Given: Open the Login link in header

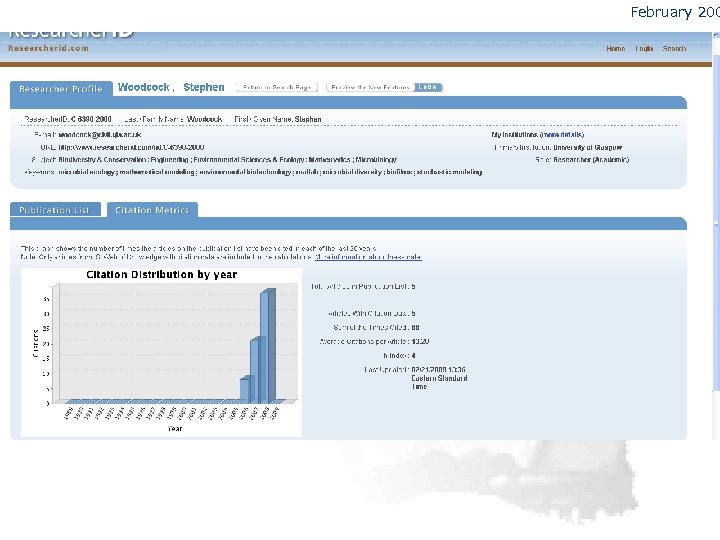Looking at the screenshot, I should (644, 49).
